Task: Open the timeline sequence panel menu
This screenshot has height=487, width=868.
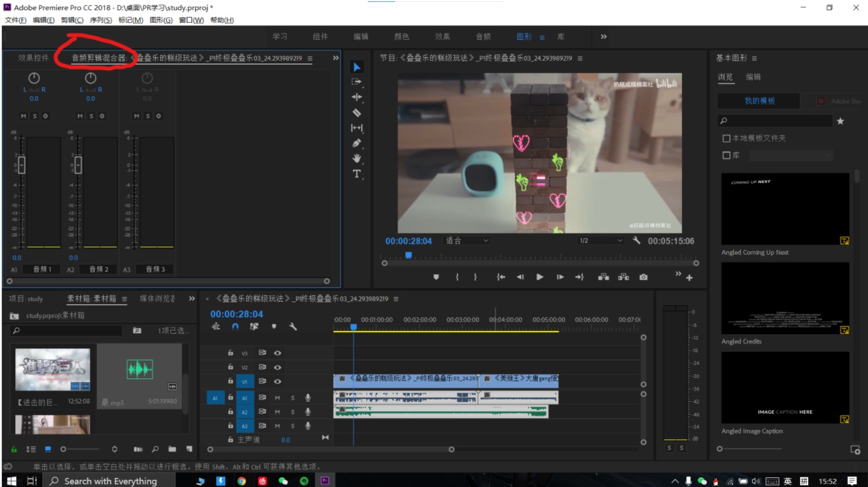Action: click(396, 299)
